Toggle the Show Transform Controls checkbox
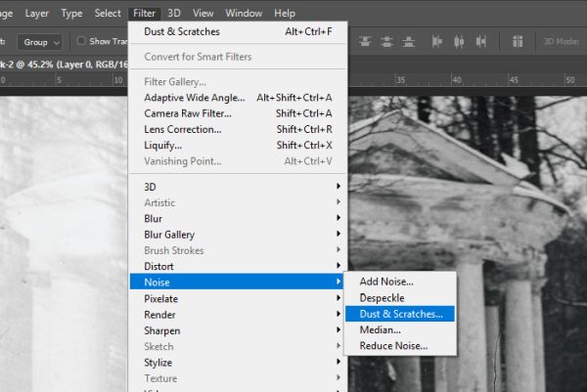 pyautogui.click(x=81, y=41)
